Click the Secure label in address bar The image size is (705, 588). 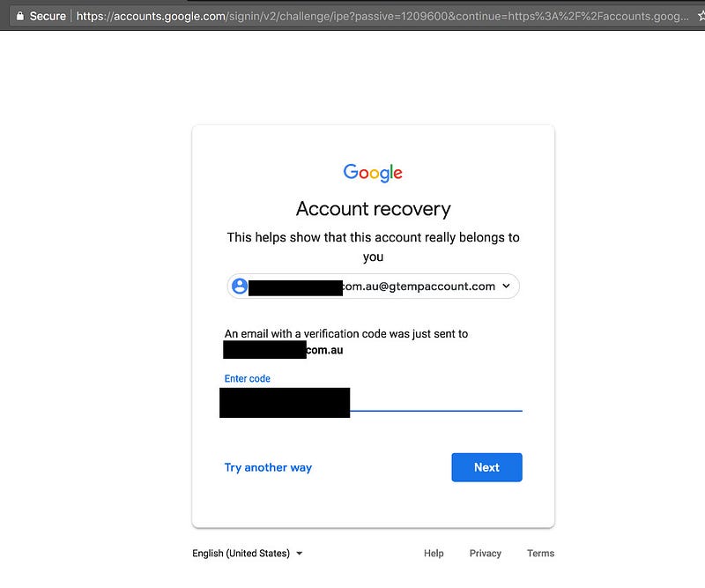[48, 16]
